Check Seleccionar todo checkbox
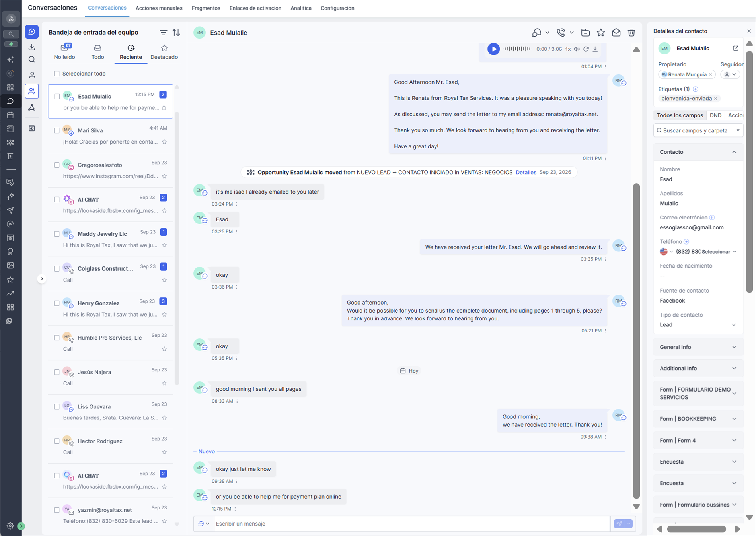Viewport: 756px width, 536px height. click(57, 74)
